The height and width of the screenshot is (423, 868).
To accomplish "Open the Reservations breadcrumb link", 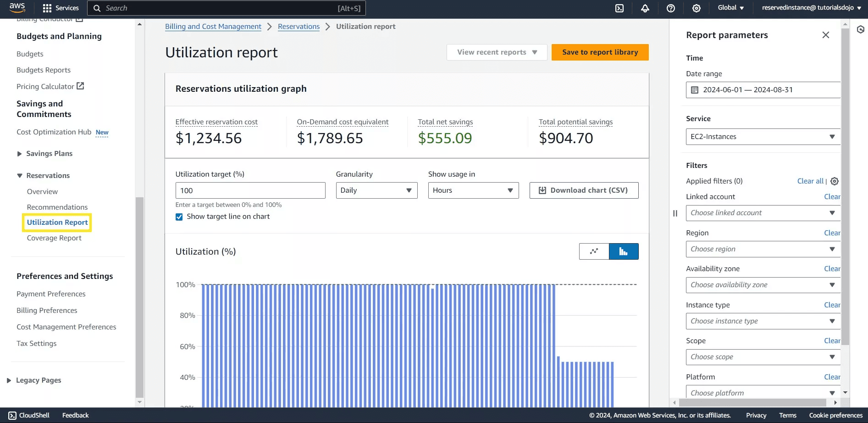I will [x=299, y=26].
